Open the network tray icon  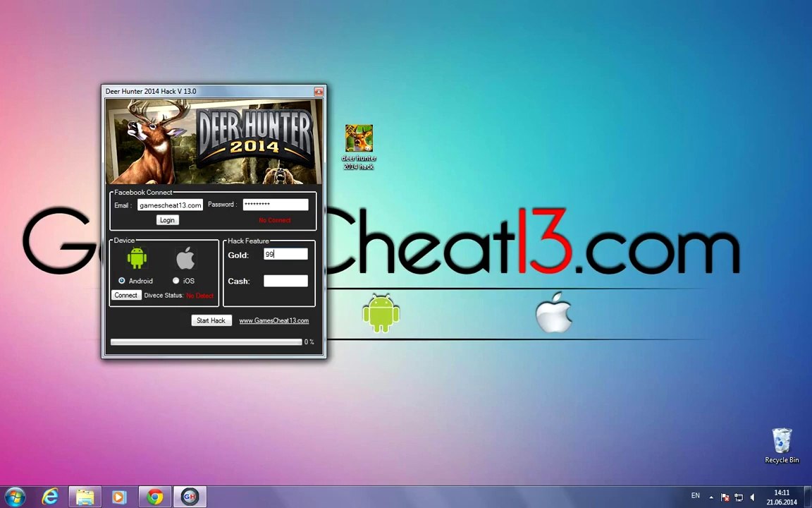(x=739, y=497)
